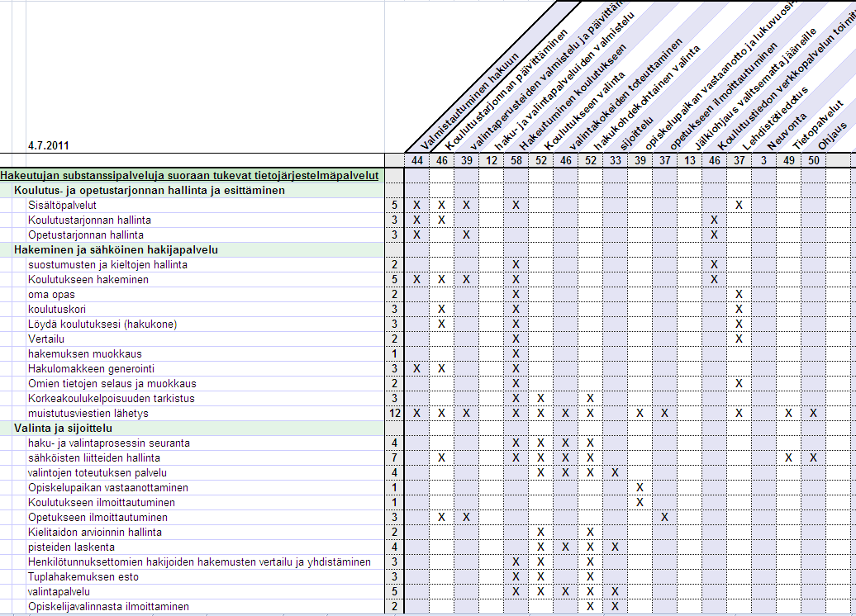Select column total 44 in the totals row
Screen dimensions: 856x616
[417, 160]
